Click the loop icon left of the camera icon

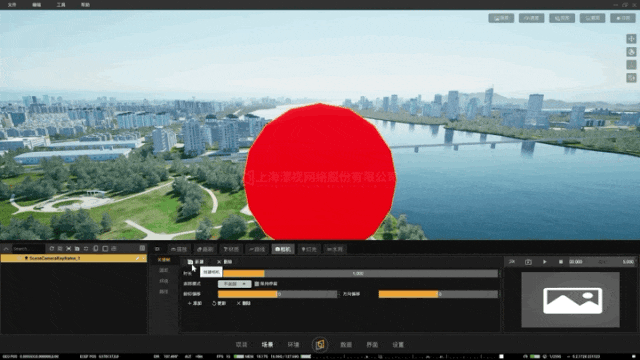[x=512, y=262]
